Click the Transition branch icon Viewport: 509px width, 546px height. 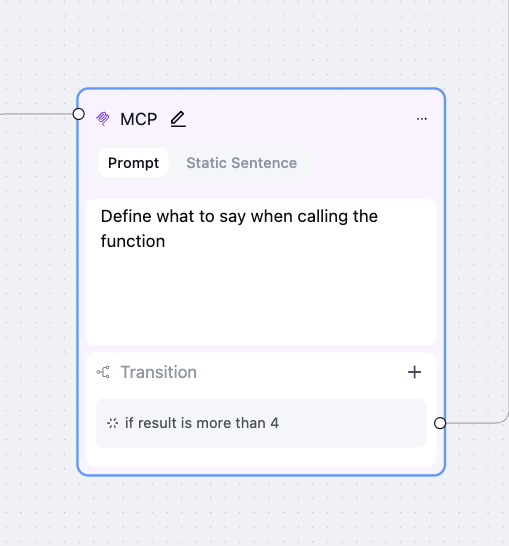click(103, 372)
